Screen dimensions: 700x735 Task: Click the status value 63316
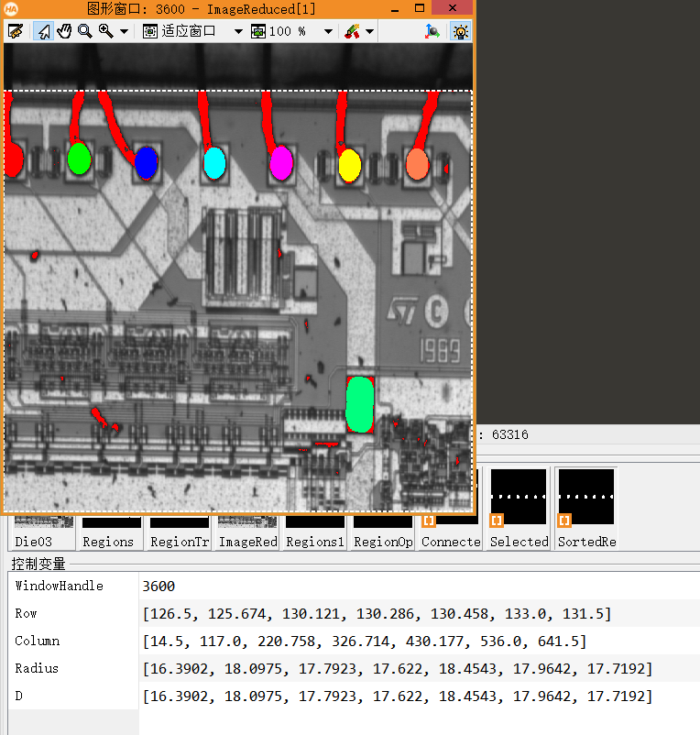[x=509, y=435]
